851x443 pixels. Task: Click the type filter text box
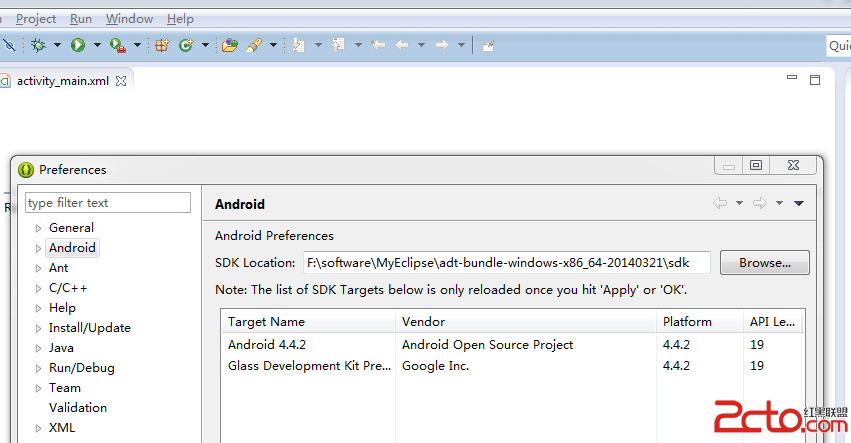pyautogui.click(x=108, y=202)
